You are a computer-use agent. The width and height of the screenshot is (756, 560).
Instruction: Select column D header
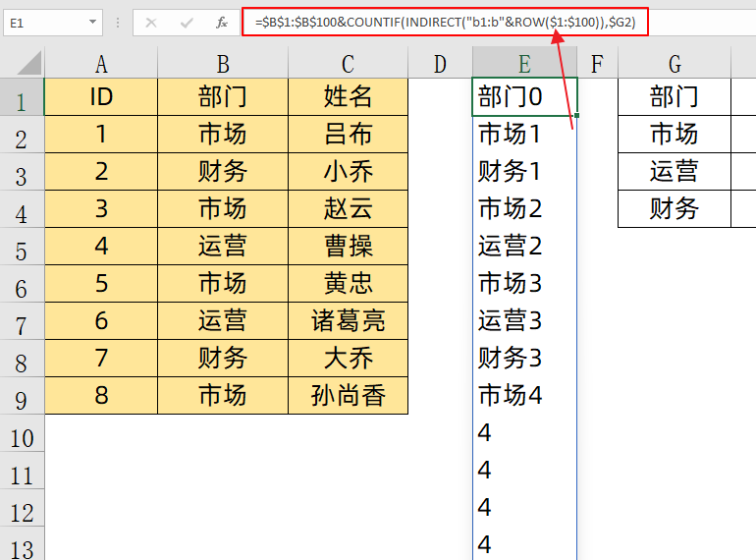[440, 63]
